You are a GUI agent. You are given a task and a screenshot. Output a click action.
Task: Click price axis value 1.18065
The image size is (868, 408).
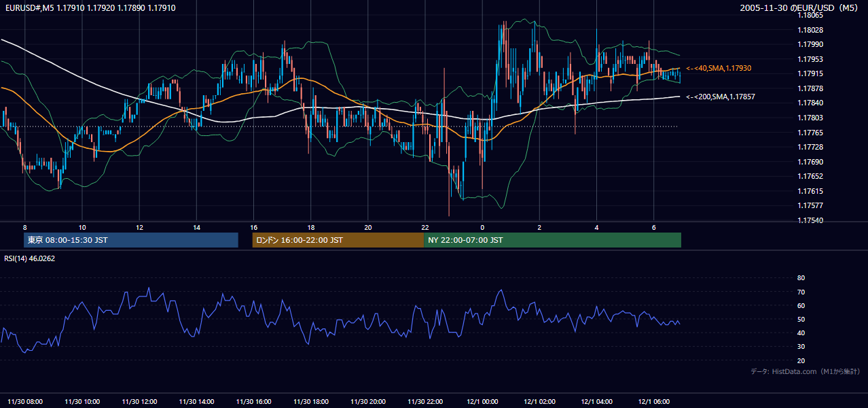pyautogui.click(x=812, y=15)
